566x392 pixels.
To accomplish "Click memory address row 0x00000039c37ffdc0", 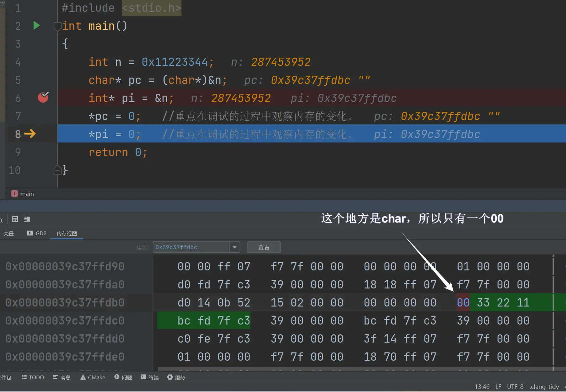I will [x=65, y=320].
